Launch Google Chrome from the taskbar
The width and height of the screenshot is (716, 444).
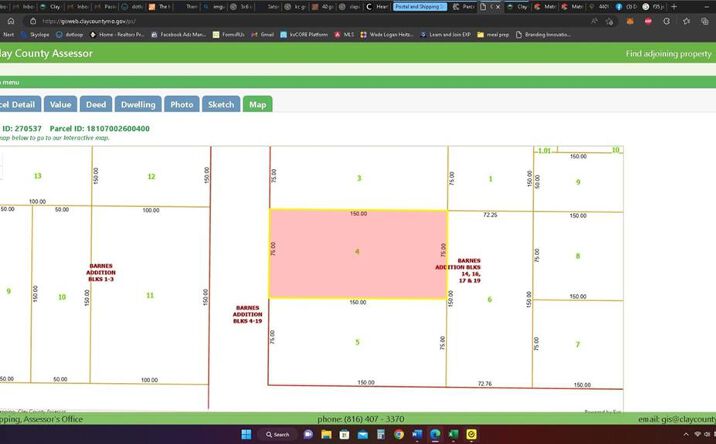coord(399,434)
